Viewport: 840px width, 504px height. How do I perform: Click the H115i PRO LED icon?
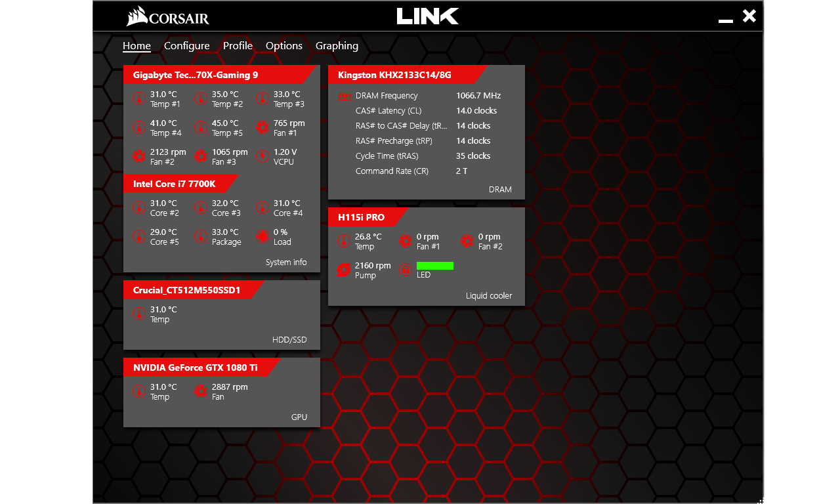point(406,270)
